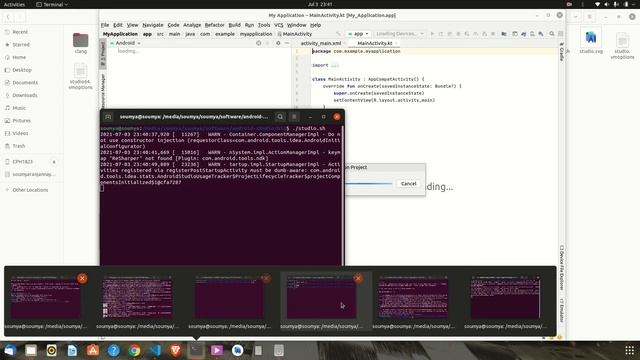Select the clang folder in Files
640x360 pixels.
[80, 43]
